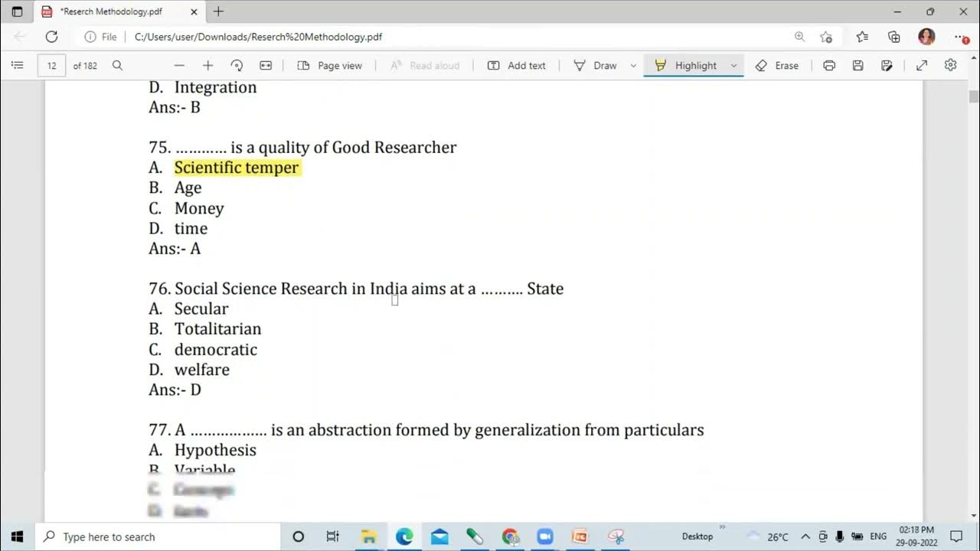Viewport: 980px width, 551px height.
Task: Zoom out the PDF
Action: (179, 66)
